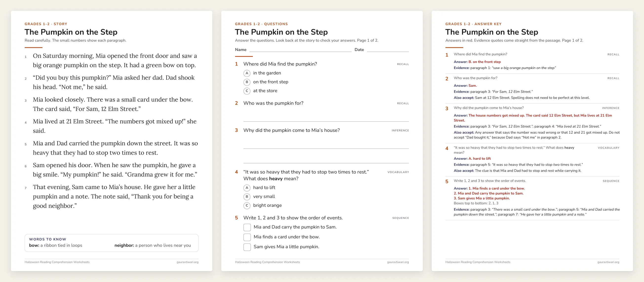This screenshot has width=644, height=282.
Task: Click the SEQUENCE tag on questions page
Action: [401, 218]
